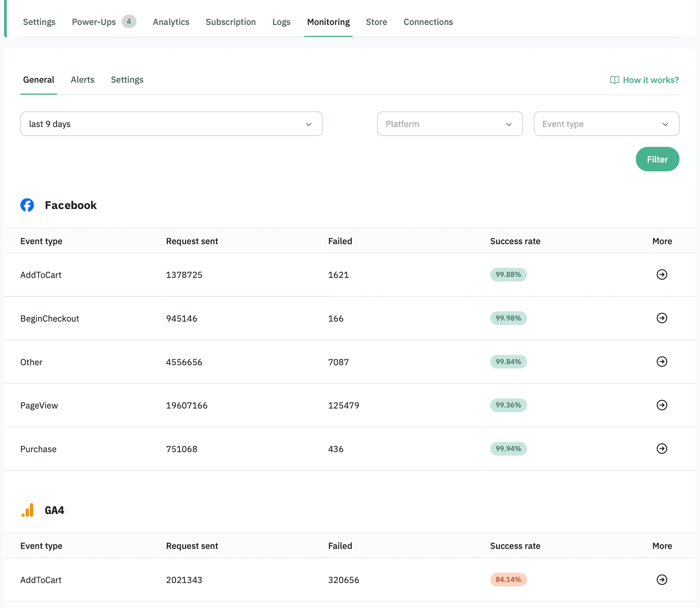The height and width of the screenshot is (608, 700).
Task: Open more details for the Other event type
Action: tap(662, 362)
